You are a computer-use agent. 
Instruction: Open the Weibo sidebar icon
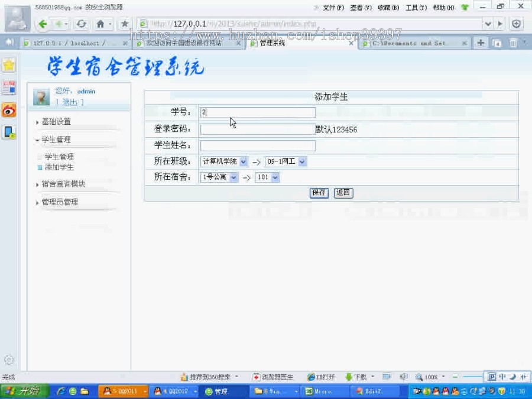click(9, 110)
